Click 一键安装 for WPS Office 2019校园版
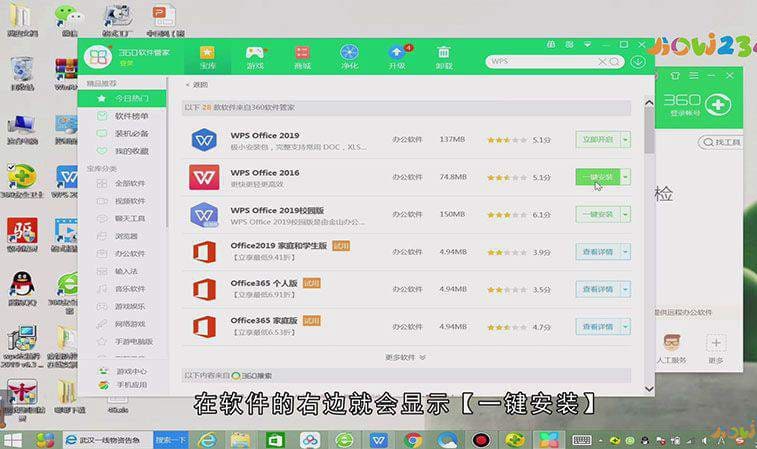757x449 pixels. pyautogui.click(x=598, y=214)
